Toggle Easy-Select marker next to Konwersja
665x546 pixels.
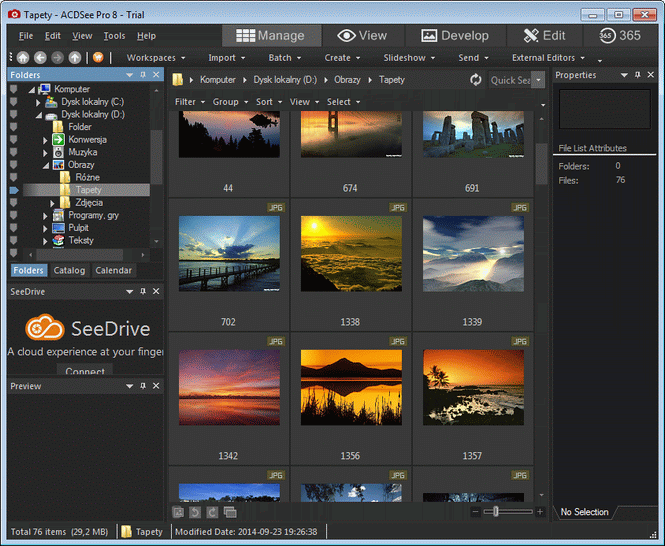(14, 139)
